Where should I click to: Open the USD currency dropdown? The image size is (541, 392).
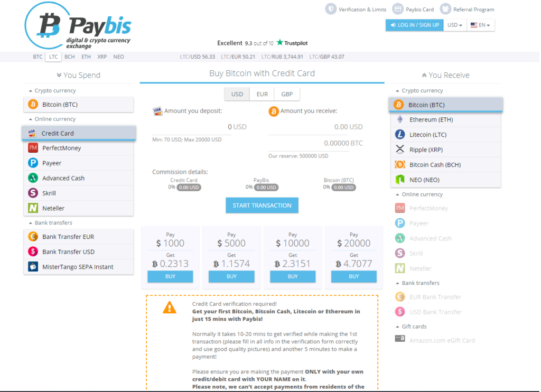pos(454,25)
